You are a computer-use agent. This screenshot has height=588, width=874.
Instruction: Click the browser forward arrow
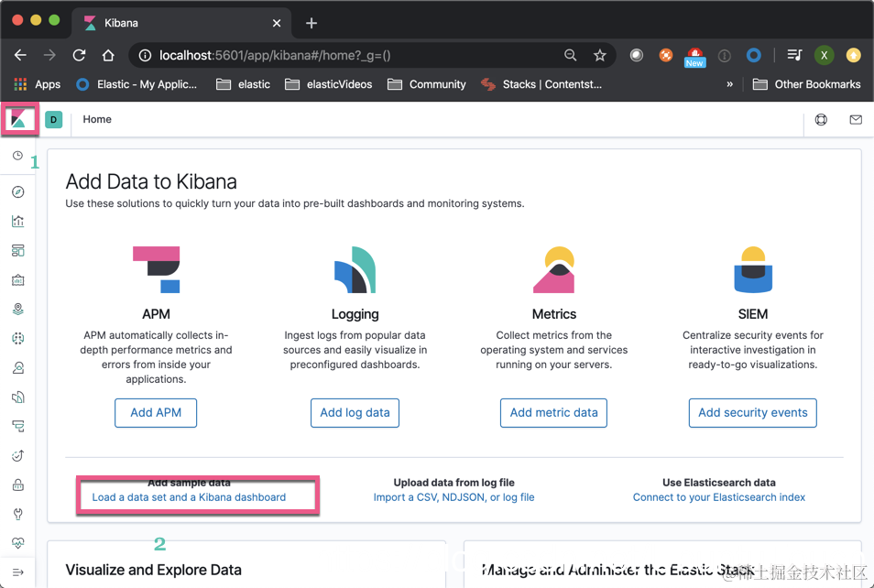pyautogui.click(x=49, y=55)
